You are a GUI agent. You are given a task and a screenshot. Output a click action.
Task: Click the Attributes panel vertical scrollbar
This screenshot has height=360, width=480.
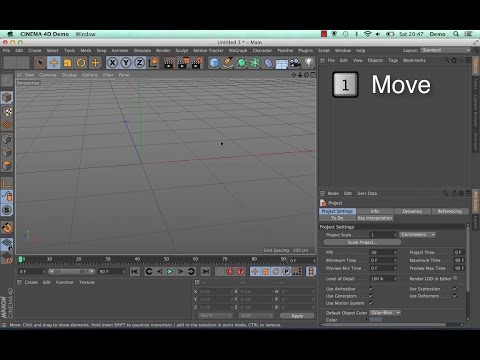click(x=467, y=258)
